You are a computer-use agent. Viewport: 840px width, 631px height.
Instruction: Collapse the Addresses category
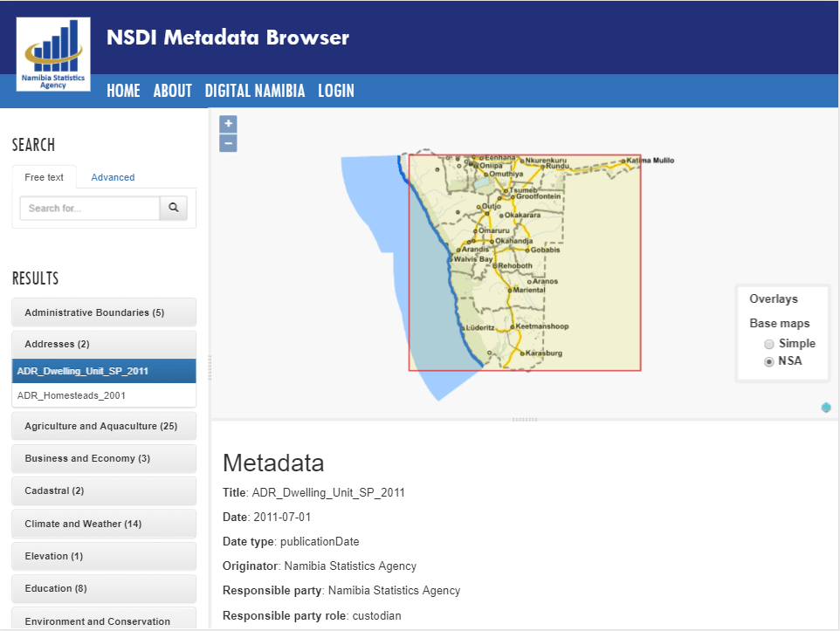point(103,344)
